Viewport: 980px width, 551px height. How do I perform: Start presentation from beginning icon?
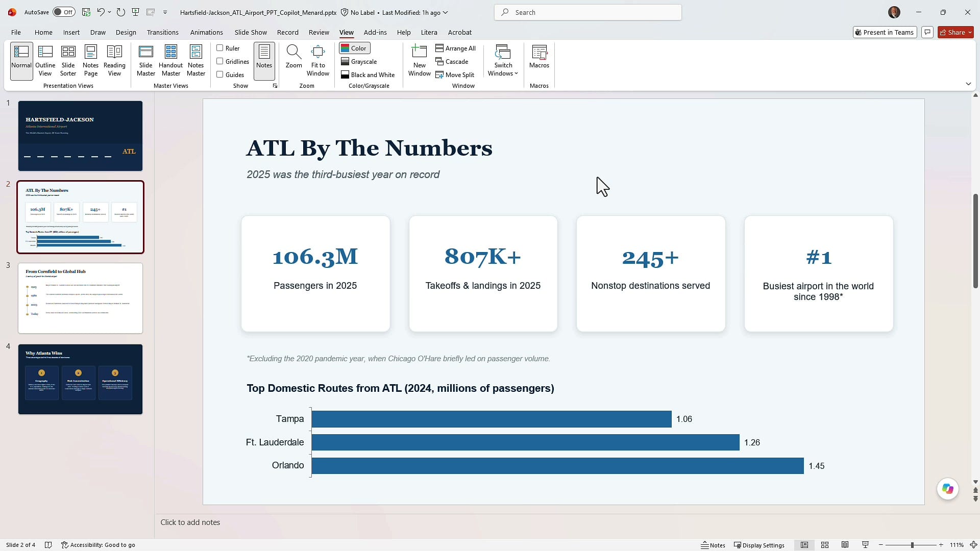pos(135,12)
